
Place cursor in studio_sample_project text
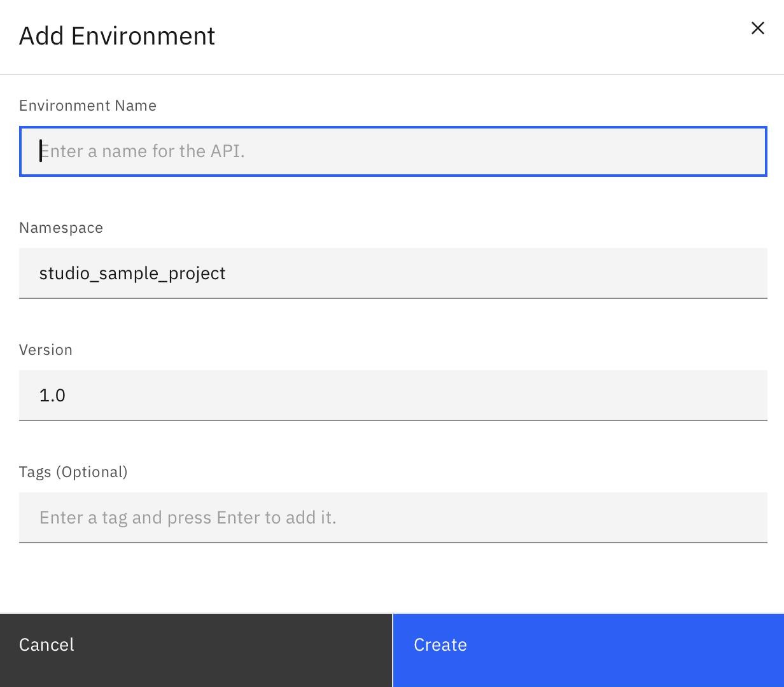tap(132, 274)
